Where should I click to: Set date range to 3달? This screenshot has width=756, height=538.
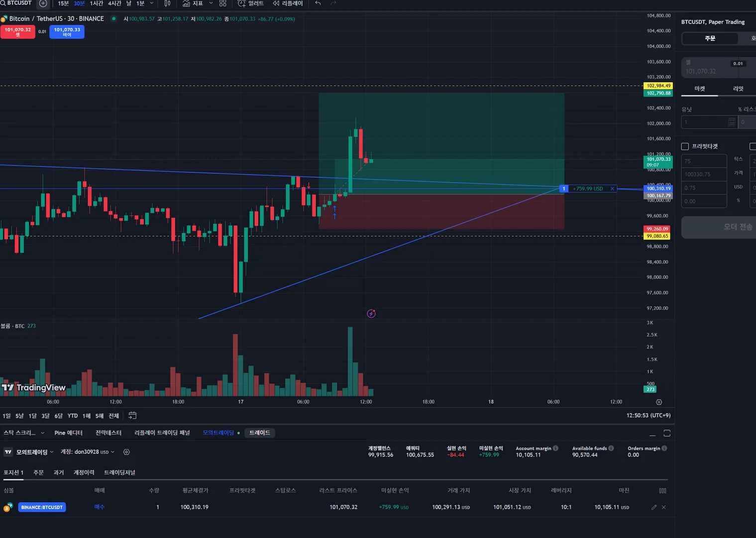[45, 416]
